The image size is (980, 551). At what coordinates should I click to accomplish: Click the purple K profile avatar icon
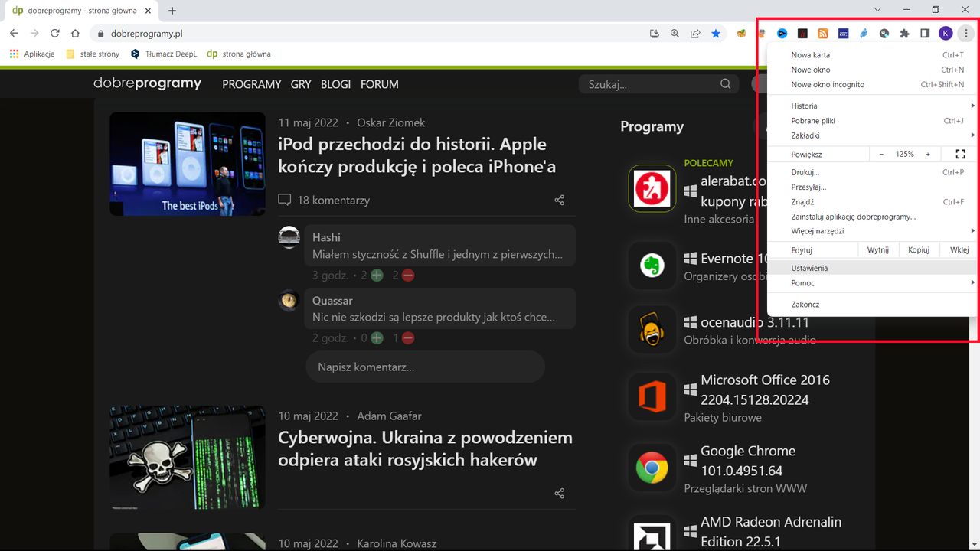[945, 33]
